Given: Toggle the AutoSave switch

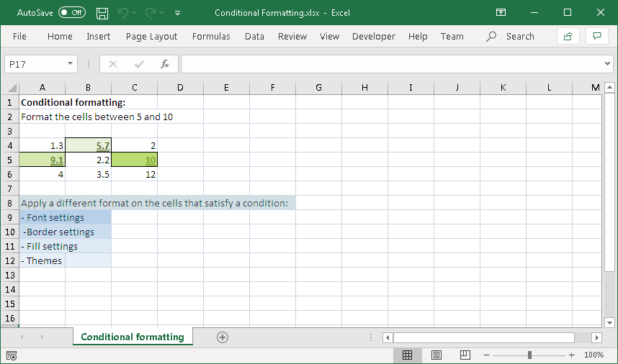Looking at the screenshot, I should [71, 13].
